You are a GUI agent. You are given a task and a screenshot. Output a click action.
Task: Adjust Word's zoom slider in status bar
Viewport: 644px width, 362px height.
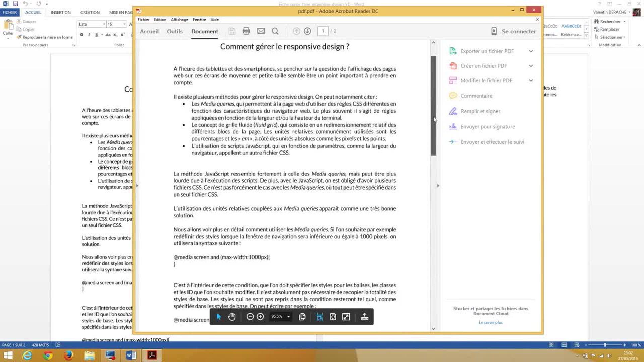pos(605,345)
